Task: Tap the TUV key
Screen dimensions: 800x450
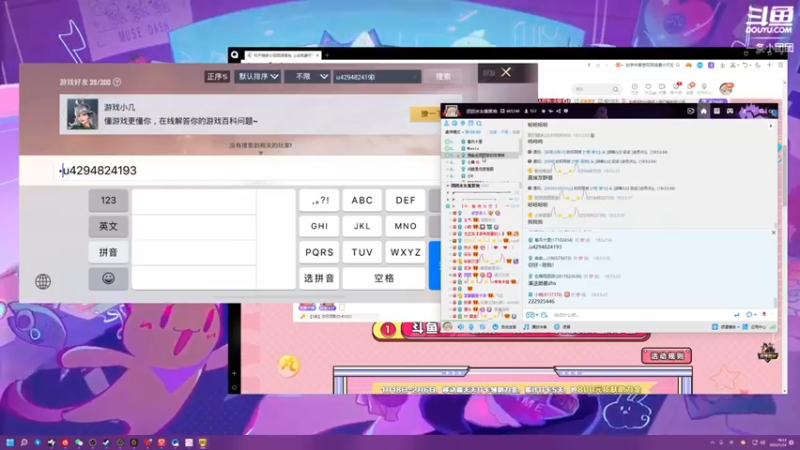Action: point(362,252)
